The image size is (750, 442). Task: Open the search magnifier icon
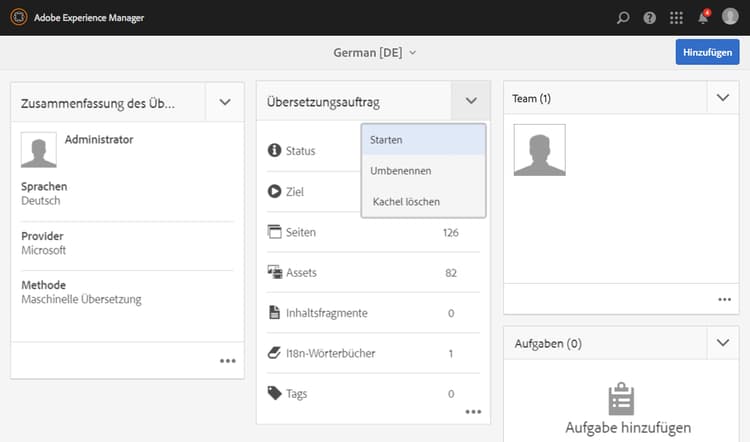[x=624, y=17]
